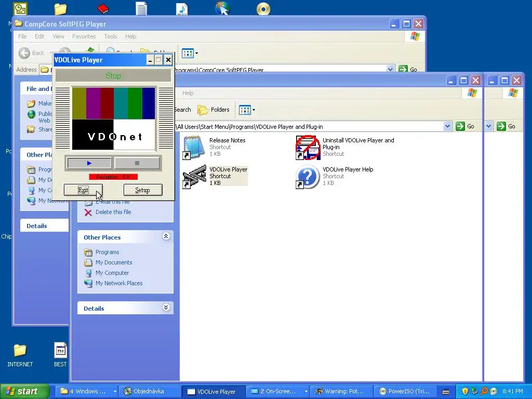
Task: Click Go button in CompCore SoftPEG window
Action: [x=408, y=69]
